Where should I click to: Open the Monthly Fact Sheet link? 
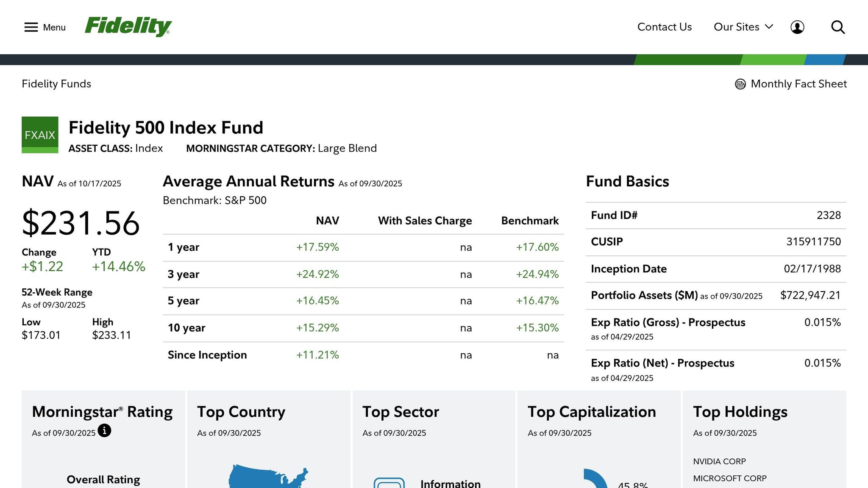[799, 84]
